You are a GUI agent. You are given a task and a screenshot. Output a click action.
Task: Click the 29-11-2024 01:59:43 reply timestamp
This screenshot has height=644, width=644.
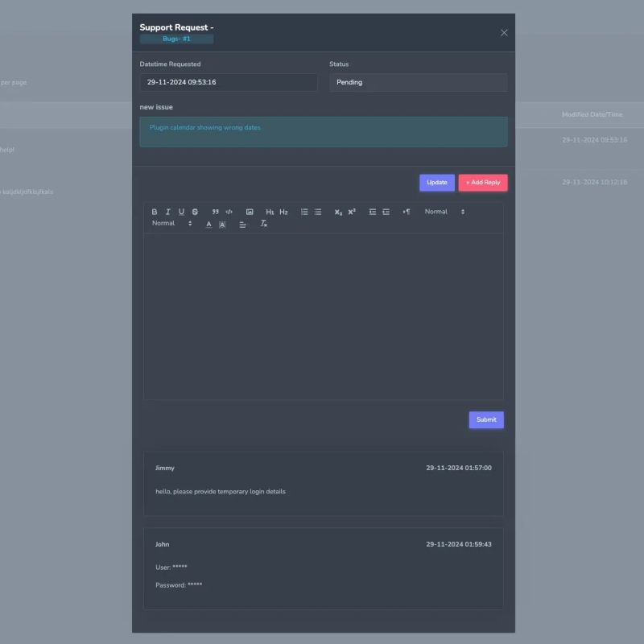[459, 544]
